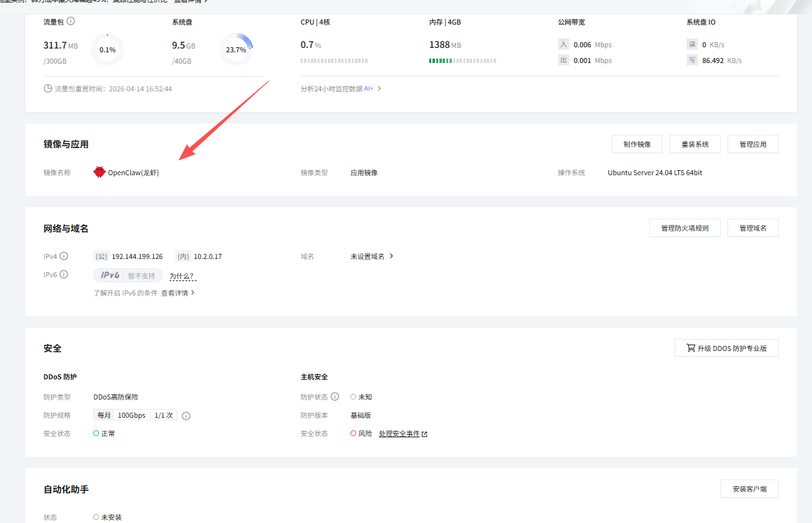Click the cart icon in 升级 DDOS 防护专业版
Screen dimensions: 812x523
tap(690, 348)
